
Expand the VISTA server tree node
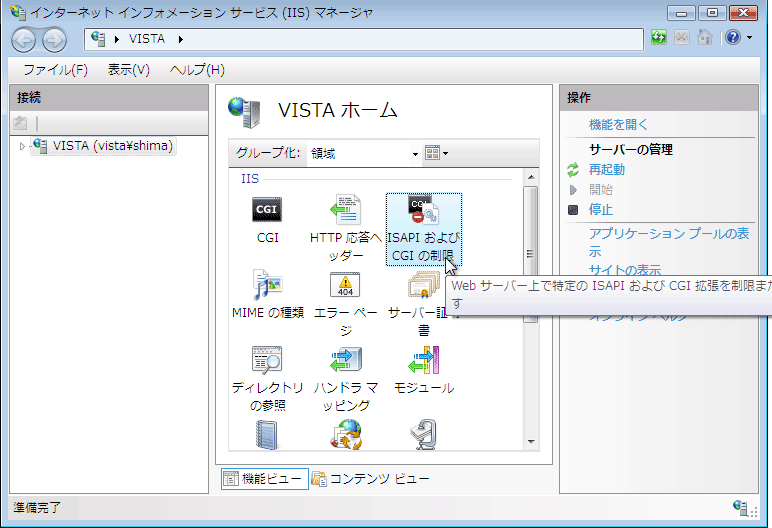[x=22, y=147]
